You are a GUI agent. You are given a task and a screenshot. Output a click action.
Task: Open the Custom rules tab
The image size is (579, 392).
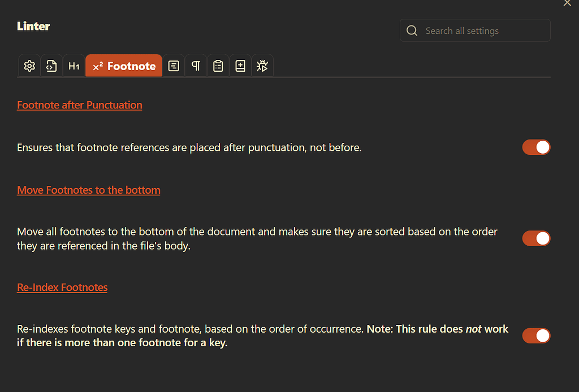[240, 66]
